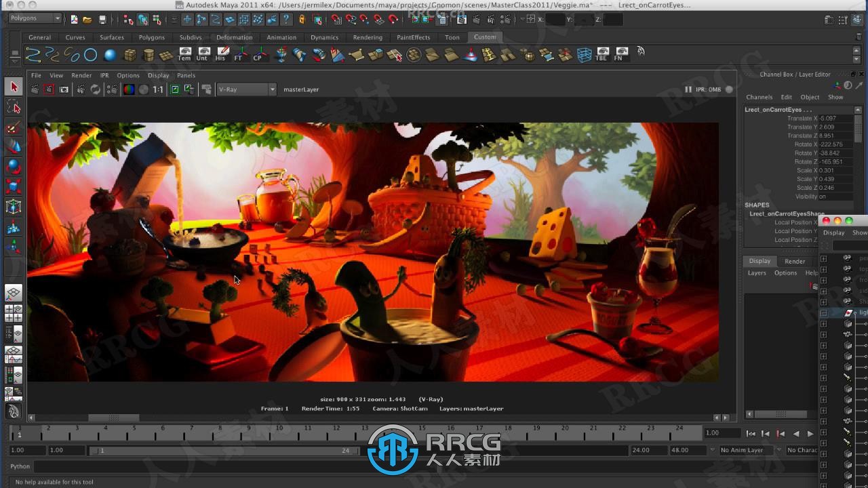Play backwards on the timeline
This screenshot has width=868, height=488.
coord(795,434)
